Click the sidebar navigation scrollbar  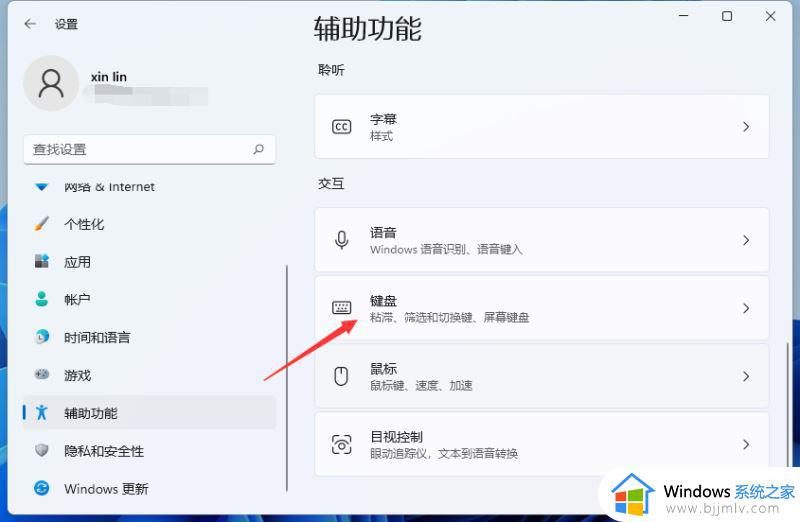(x=287, y=378)
